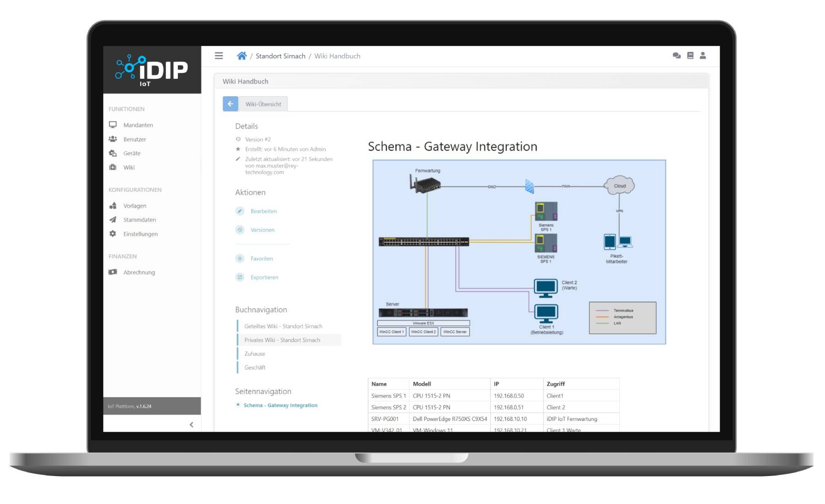Open the Wiki-Übersicht tab
Screen dimensions: 825x504
(263, 104)
